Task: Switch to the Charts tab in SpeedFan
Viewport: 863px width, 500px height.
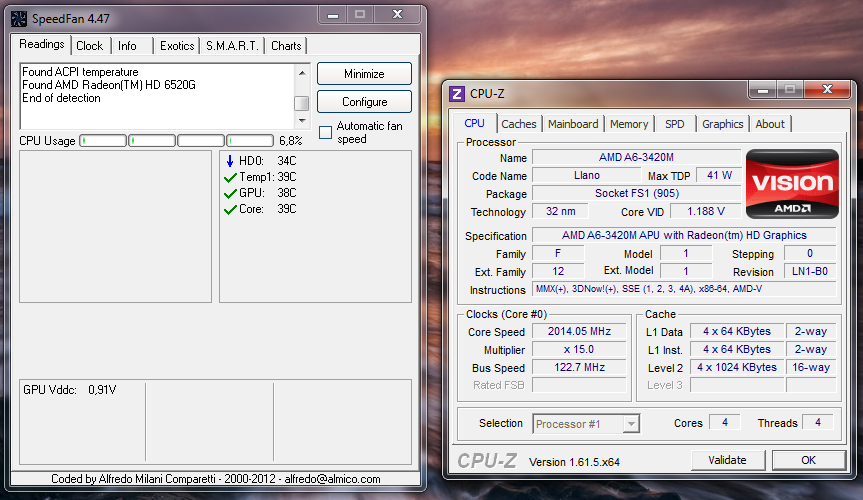Action: pyautogui.click(x=286, y=46)
